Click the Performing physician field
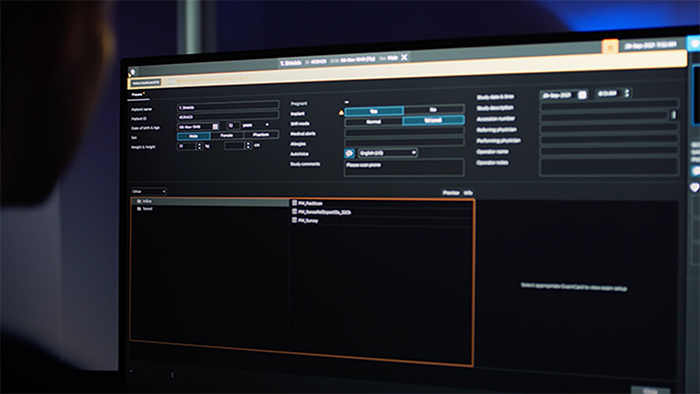 point(610,139)
